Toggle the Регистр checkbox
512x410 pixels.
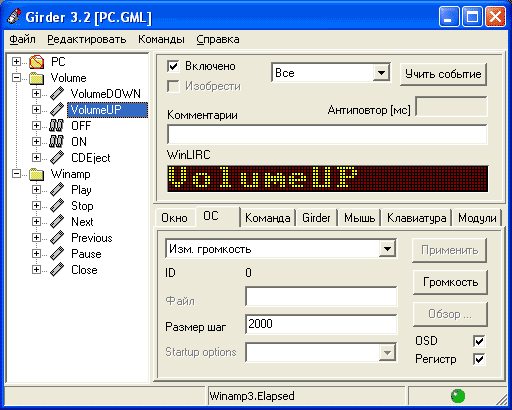coord(479,359)
